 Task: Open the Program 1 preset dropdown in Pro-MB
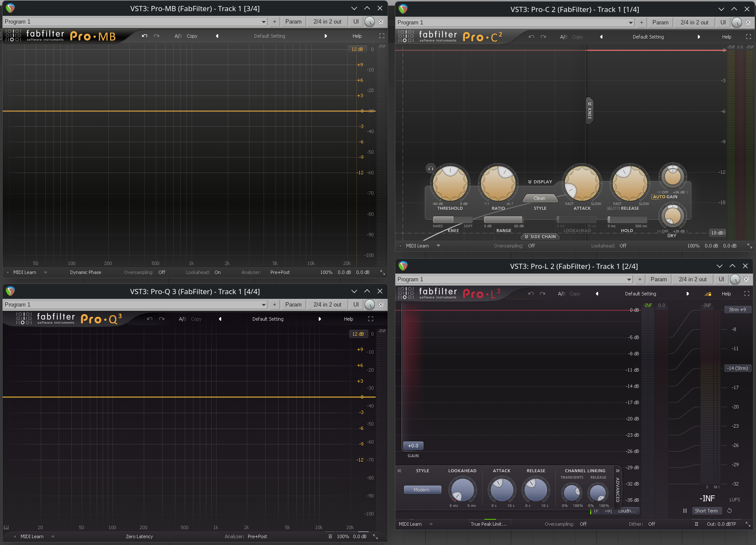[x=135, y=21]
